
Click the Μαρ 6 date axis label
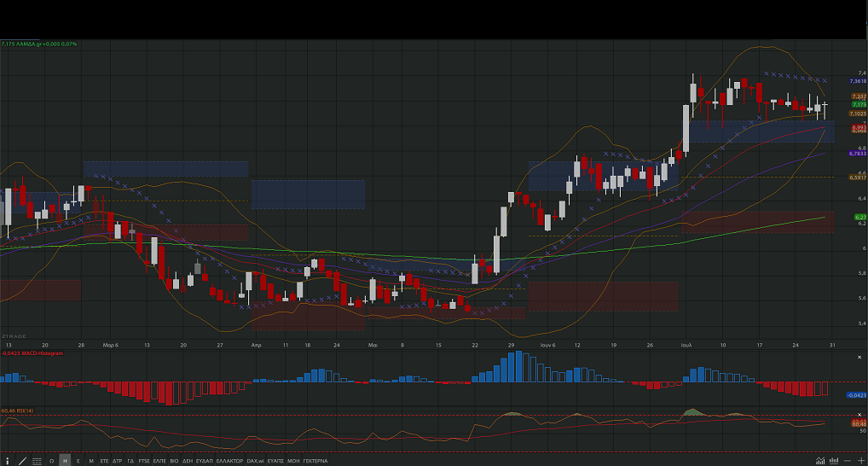pos(110,345)
